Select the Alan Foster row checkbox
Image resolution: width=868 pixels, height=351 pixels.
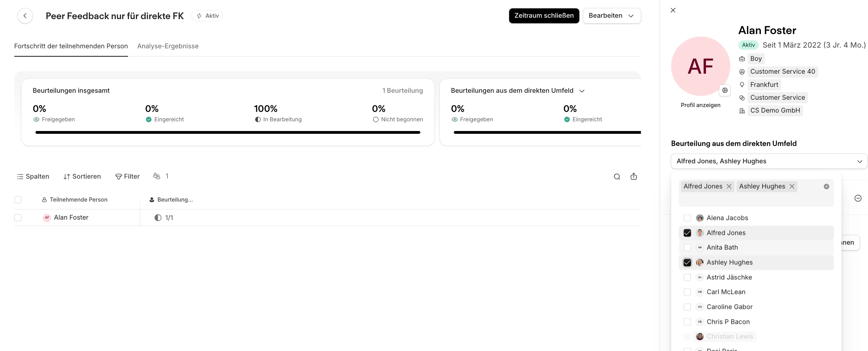[x=18, y=218]
